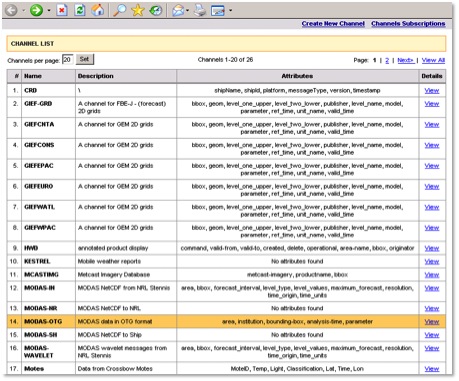Select the MODAS-WAVELET channel name

point(38,352)
